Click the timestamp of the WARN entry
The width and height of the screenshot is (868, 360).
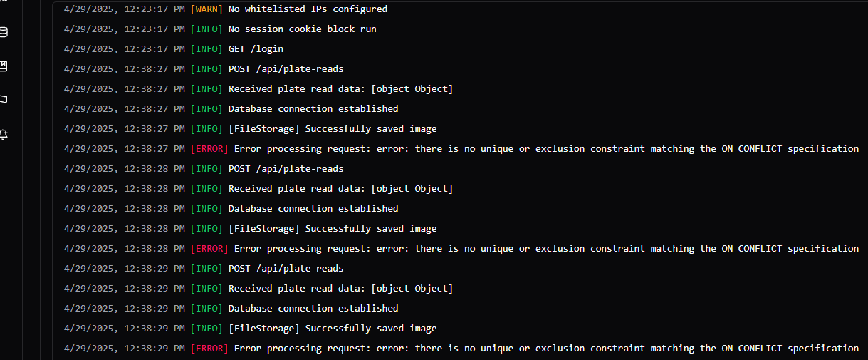[x=124, y=9]
